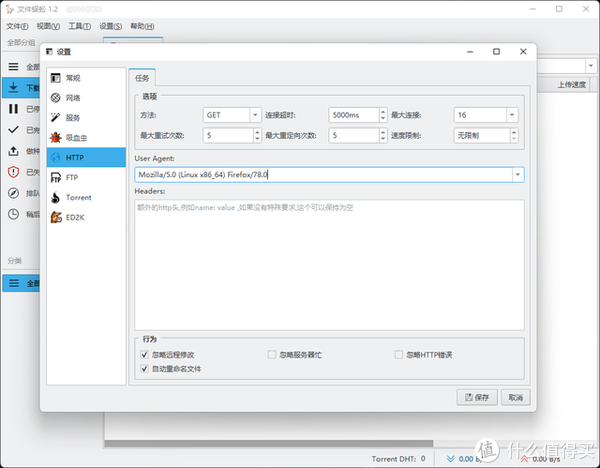Toggle 忽略HTTP错误 checkbox
Screen dimensions: 600x468
click(399, 355)
